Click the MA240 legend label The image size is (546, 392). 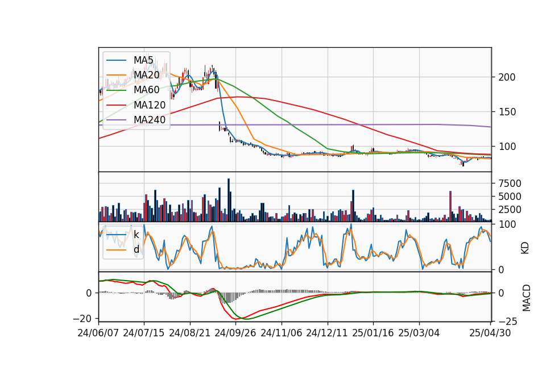pyautogui.click(x=150, y=120)
